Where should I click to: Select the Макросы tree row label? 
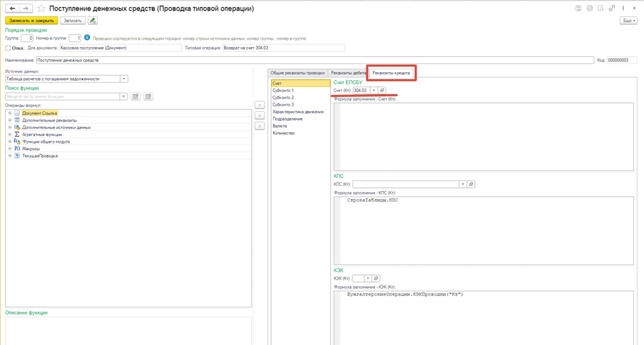click(31, 149)
